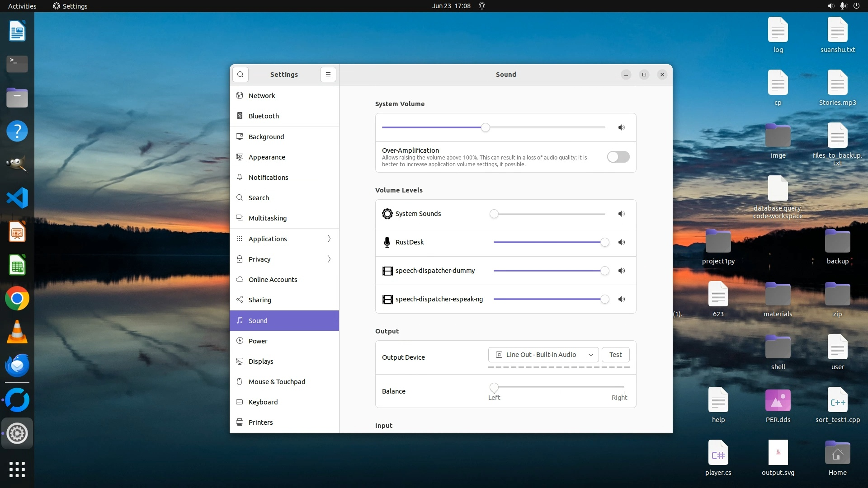Image resolution: width=868 pixels, height=488 pixels.
Task: Switch to the Displays settings panel
Action: tap(261, 361)
